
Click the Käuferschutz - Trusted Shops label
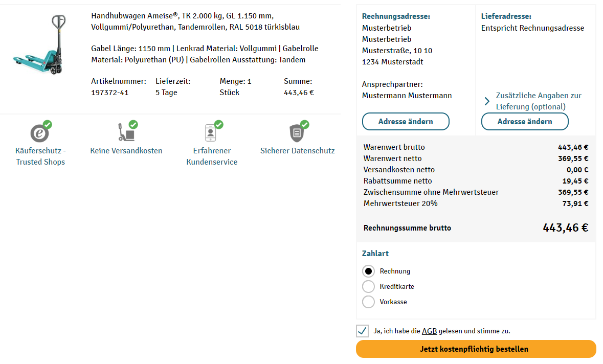pyautogui.click(x=40, y=156)
